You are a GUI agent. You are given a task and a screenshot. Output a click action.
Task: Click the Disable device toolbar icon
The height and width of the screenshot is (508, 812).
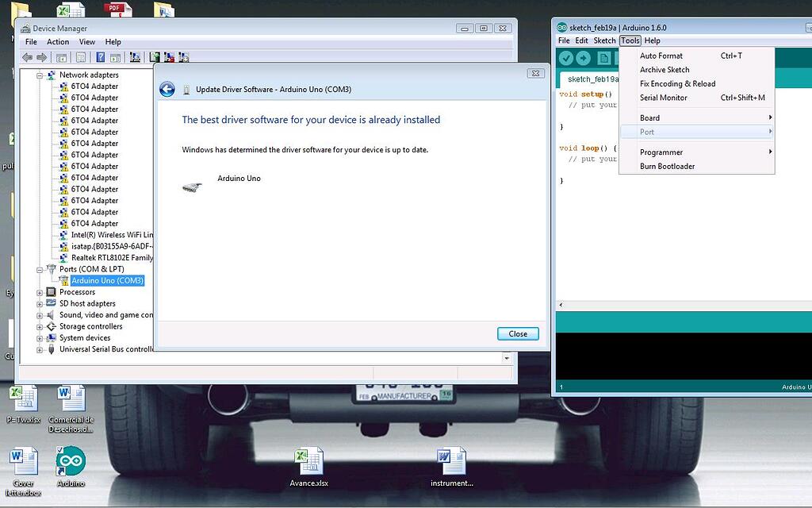point(183,57)
